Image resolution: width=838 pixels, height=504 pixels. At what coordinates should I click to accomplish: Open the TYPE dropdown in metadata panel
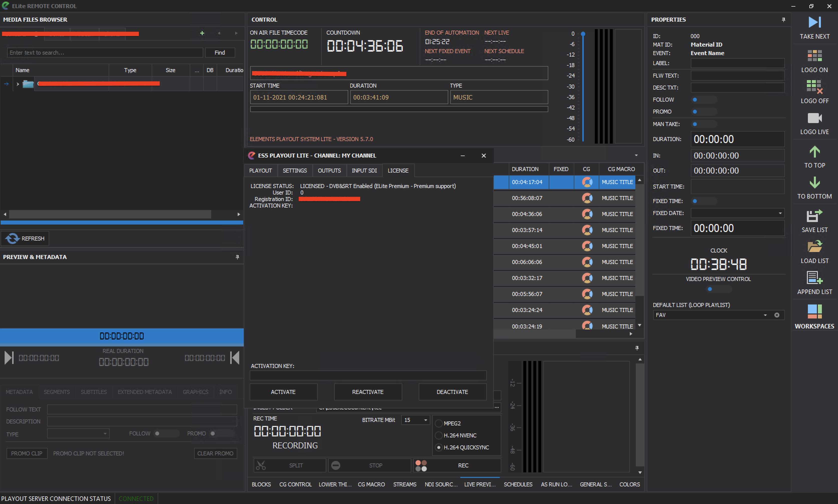tap(105, 433)
